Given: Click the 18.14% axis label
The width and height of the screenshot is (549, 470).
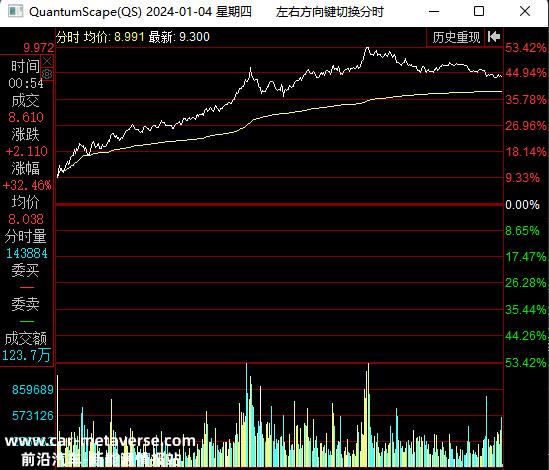Looking at the screenshot, I should (x=526, y=152).
